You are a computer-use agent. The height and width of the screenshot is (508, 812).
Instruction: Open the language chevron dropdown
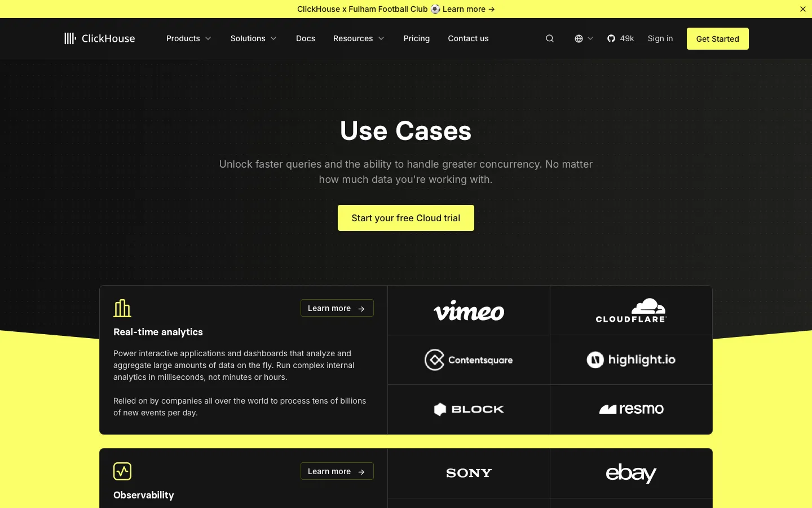click(x=590, y=38)
